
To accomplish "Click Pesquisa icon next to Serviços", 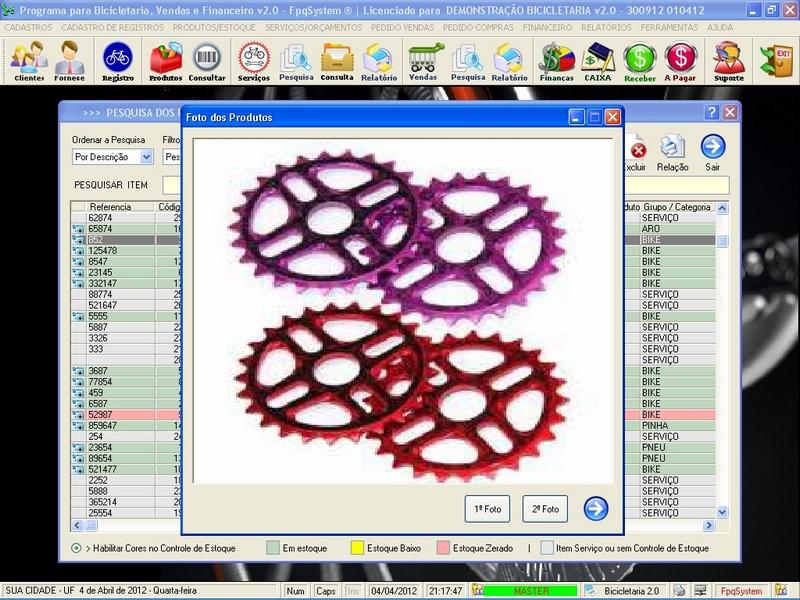I will pyautogui.click(x=296, y=61).
